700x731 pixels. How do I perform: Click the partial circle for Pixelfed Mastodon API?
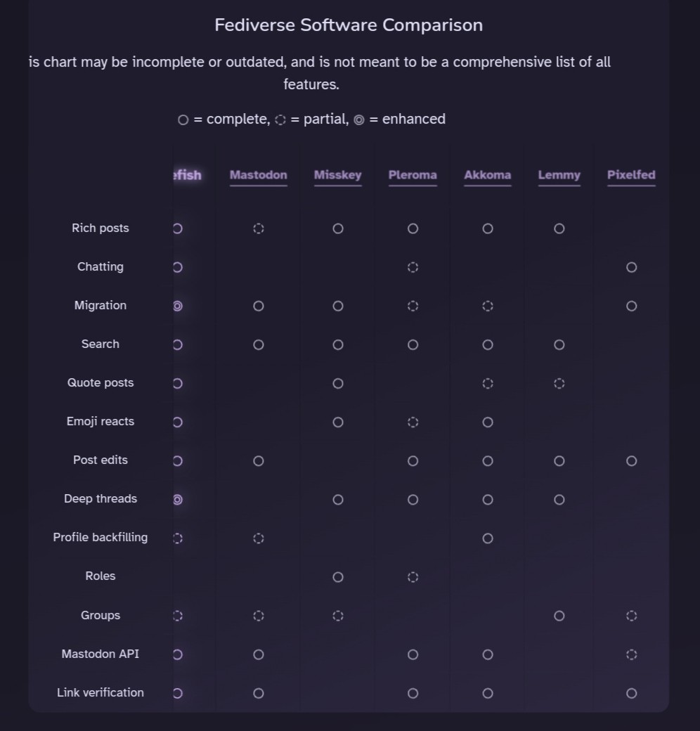coord(632,654)
